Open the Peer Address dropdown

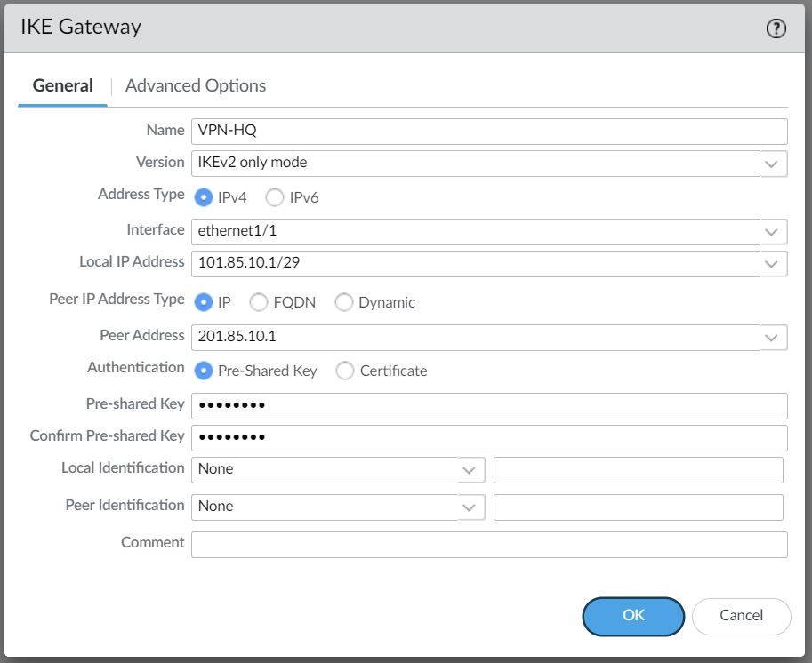pyautogui.click(x=773, y=338)
